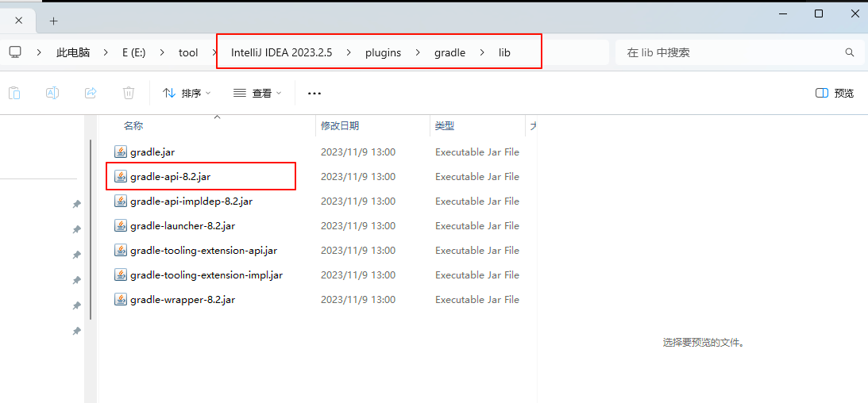Screen dimensions: 868x403
Task: Select file gradle-tooling-extension-impl.jar
Action: tap(206, 274)
